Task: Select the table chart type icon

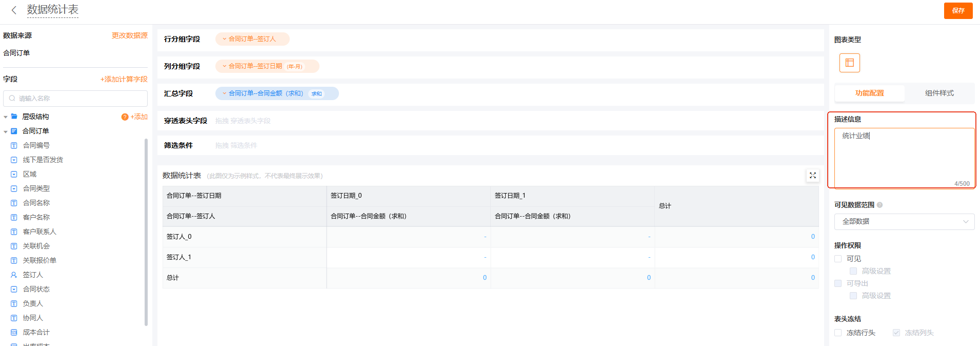Action: point(849,63)
